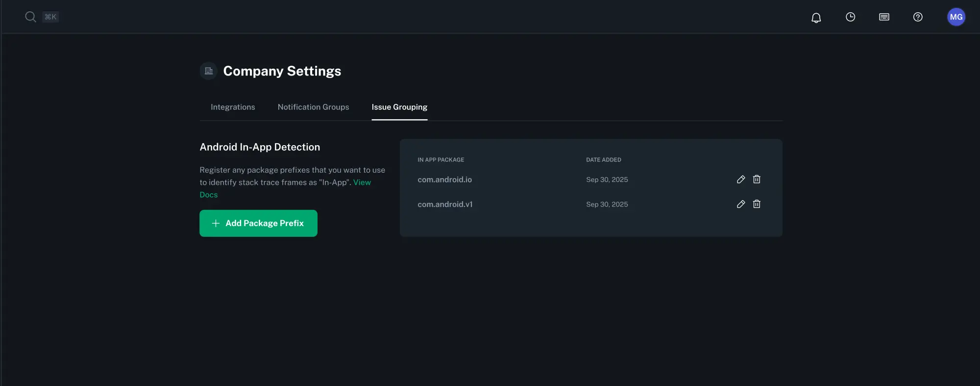The height and width of the screenshot is (386, 980).
Task: Click the search magnifying glass icon
Action: point(30,17)
